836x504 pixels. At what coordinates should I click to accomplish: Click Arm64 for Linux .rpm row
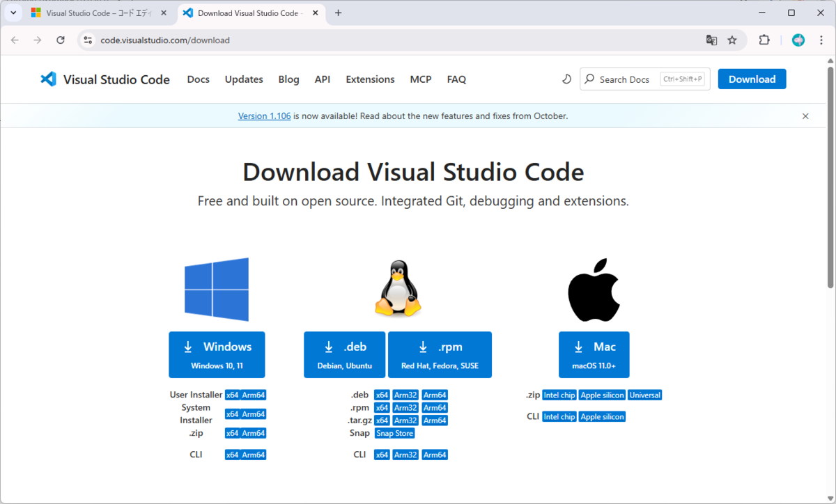pos(435,408)
